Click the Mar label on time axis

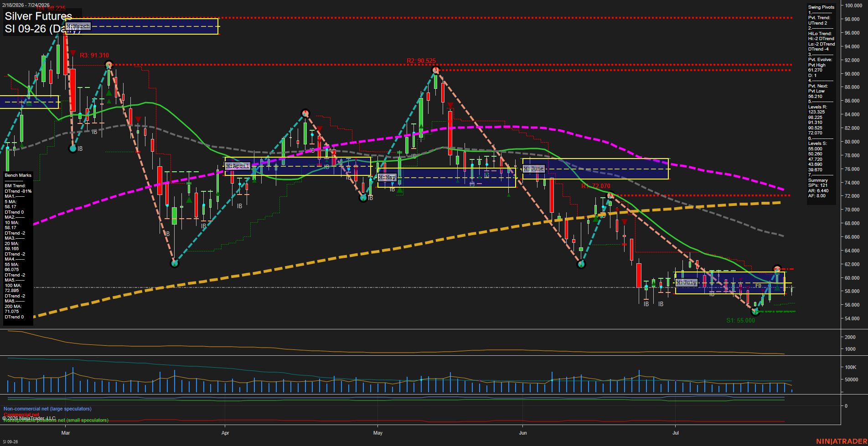[66, 433]
